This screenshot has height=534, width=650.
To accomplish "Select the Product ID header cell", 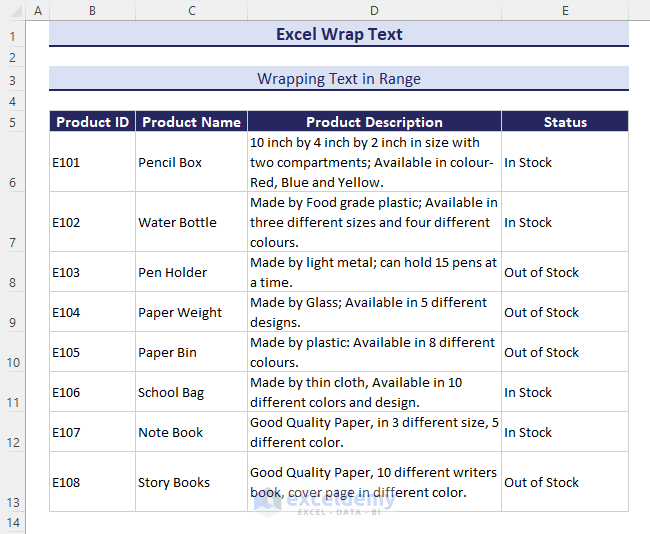I will 92,122.
